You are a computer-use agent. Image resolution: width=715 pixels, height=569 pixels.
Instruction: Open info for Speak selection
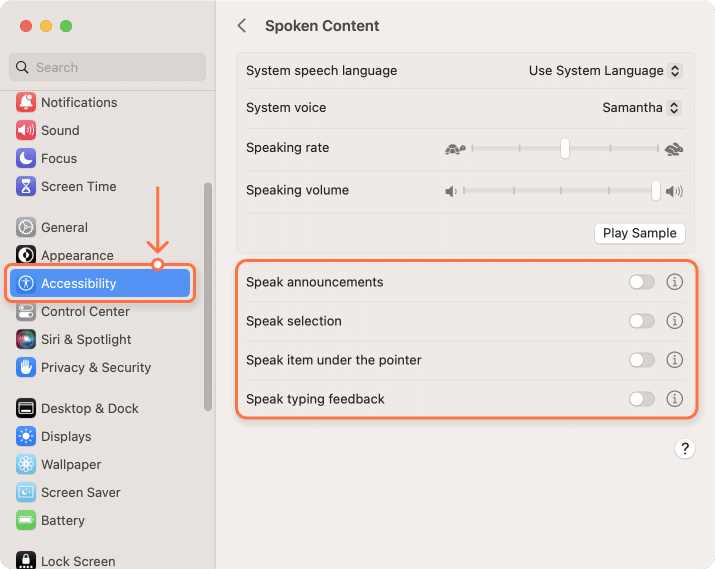pyautogui.click(x=674, y=321)
